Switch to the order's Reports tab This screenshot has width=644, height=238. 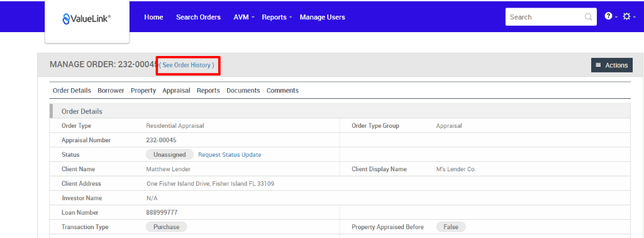coord(208,91)
